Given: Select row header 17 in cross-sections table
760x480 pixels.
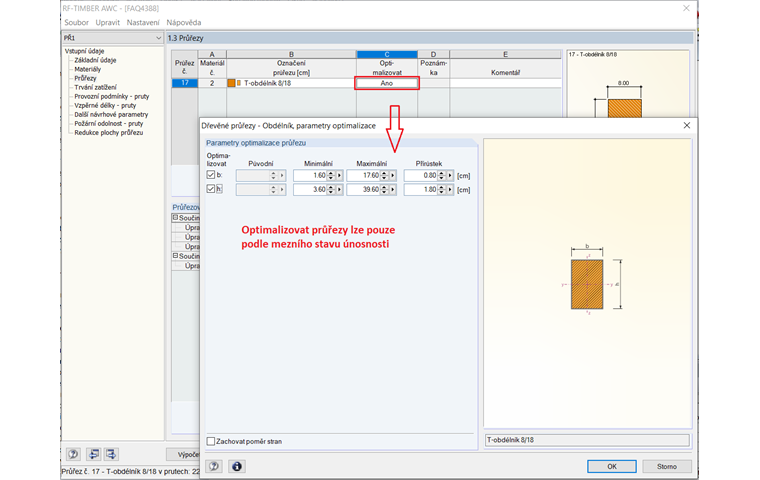Looking at the screenshot, I should [x=185, y=83].
